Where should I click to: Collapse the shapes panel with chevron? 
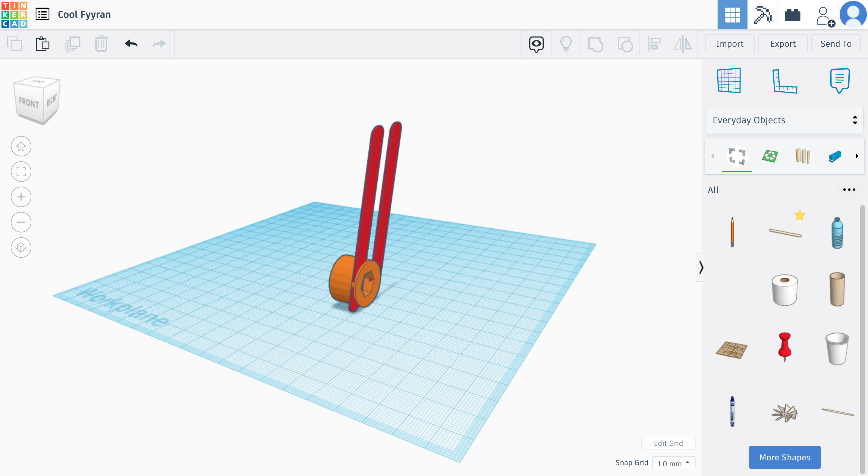point(701,267)
